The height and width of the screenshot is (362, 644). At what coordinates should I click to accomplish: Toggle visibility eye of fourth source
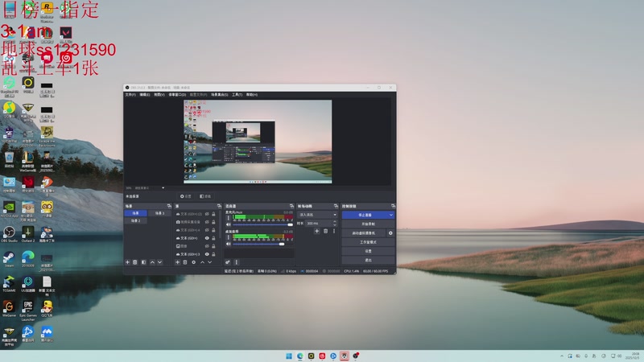click(207, 238)
